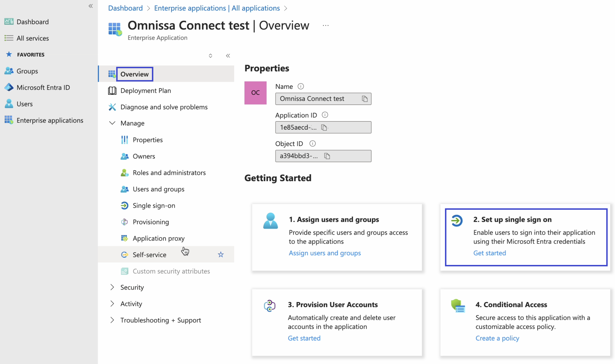This screenshot has height=364, width=615.
Task: Click the Create a policy link
Action: (x=497, y=338)
